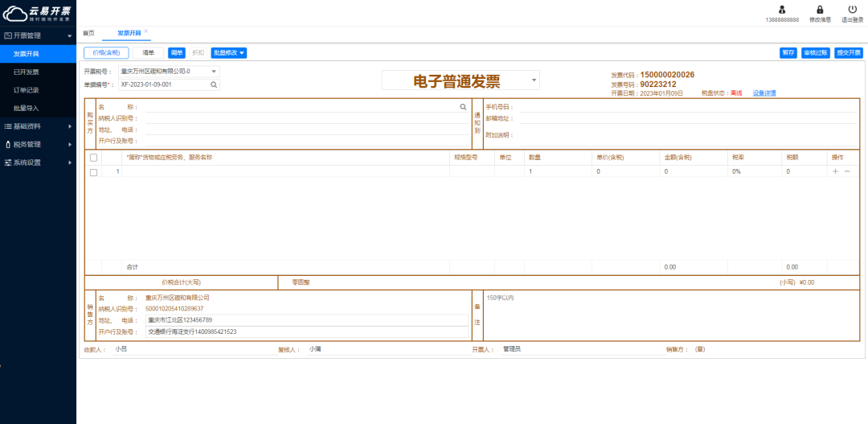The image size is (868, 424).
Task: Expand the 批量修改 dropdown button
Action: tap(228, 52)
